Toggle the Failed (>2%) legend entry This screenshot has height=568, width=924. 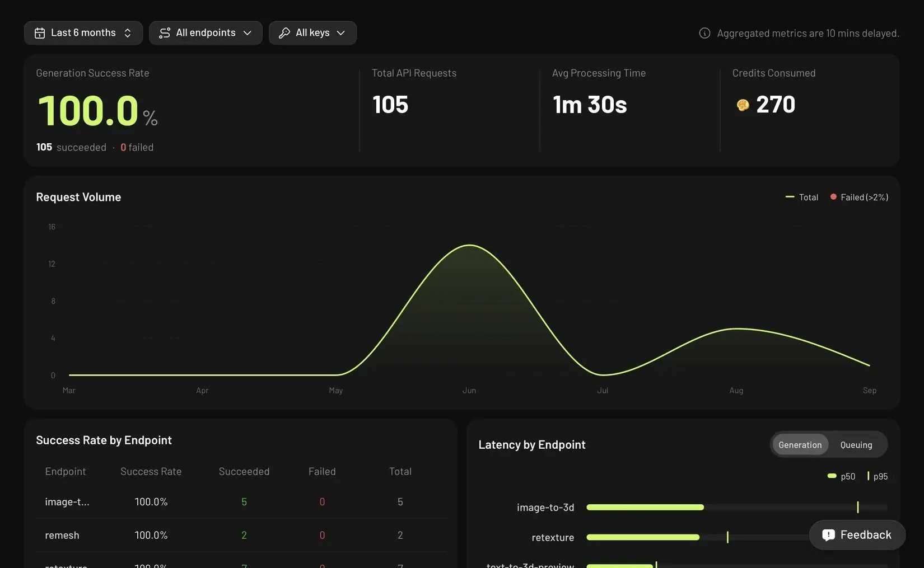point(859,197)
